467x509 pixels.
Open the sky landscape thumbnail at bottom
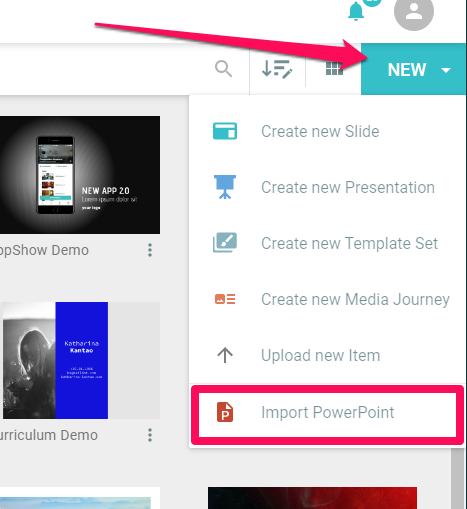pyautogui.click(x=80, y=498)
